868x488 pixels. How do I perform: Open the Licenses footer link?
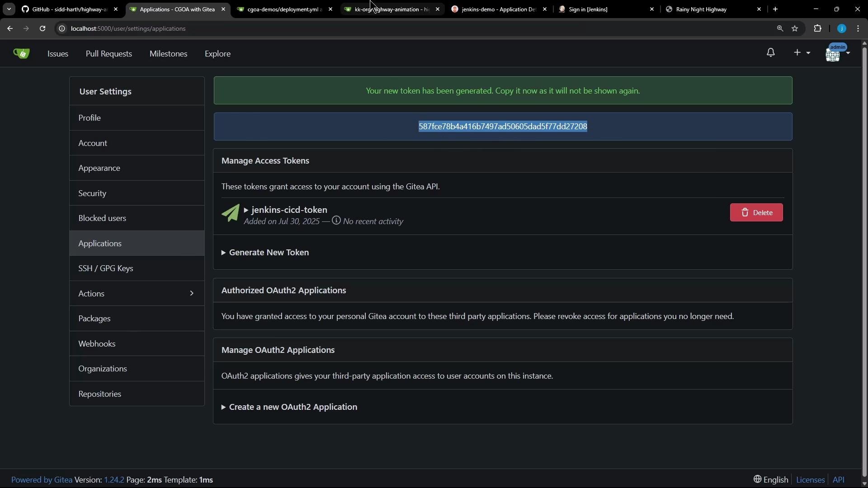pyautogui.click(x=810, y=480)
